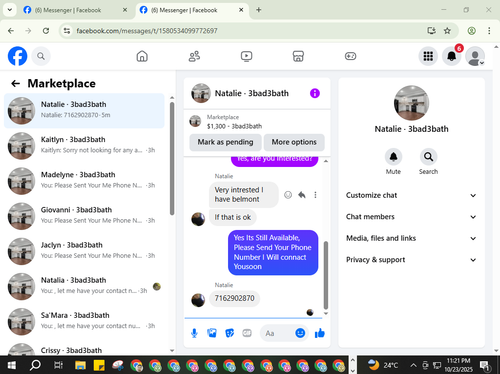This screenshot has width=500, height=374.
Task: Choose a GIF icon
Action: [x=247, y=333]
